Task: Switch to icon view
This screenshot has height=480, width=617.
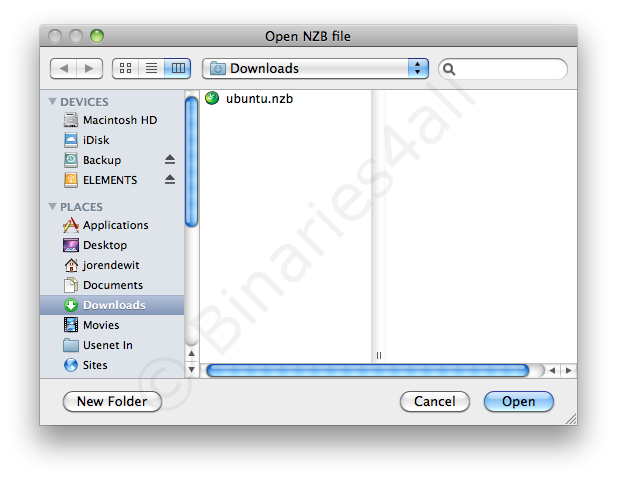Action: [126, 68]
